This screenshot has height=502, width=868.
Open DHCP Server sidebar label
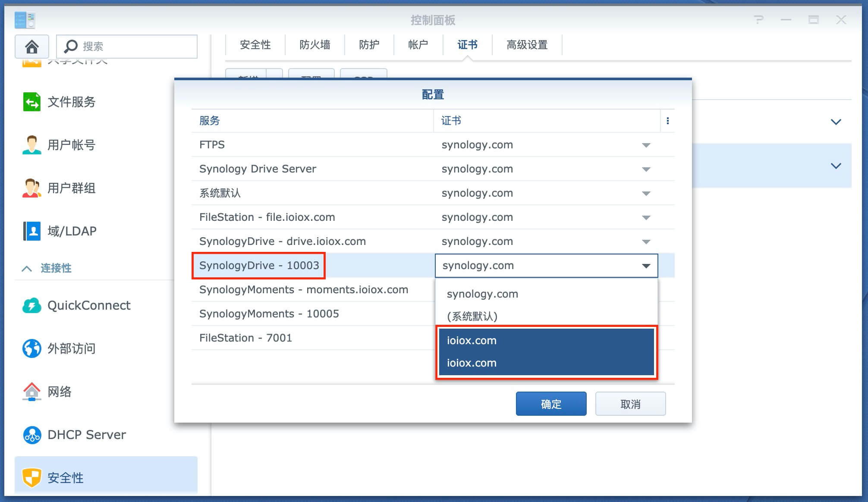coord(87,435)
